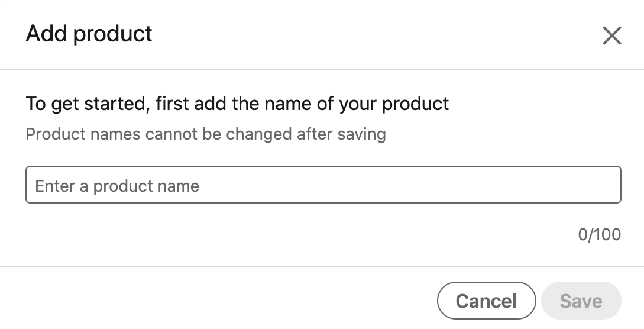
Task: Click the Save button
Action: pyautogui.click(x=581, y=301)
